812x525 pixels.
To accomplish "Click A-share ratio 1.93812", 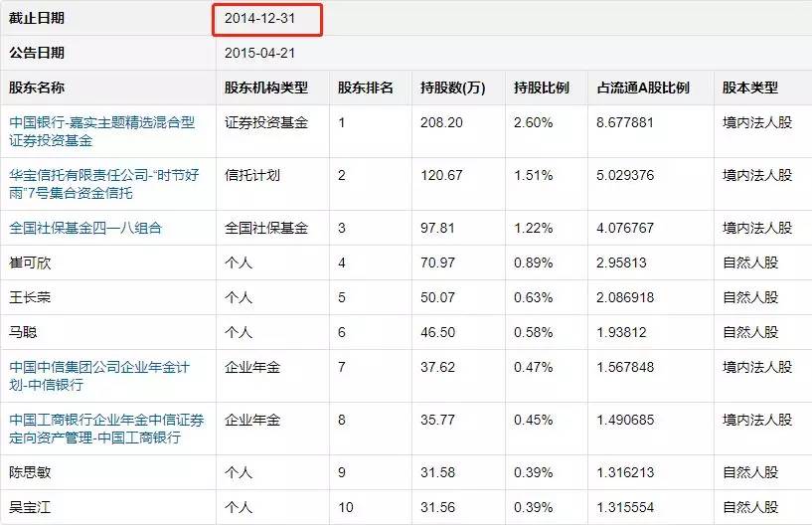I will pyautogui.click(x=621, y=332).
